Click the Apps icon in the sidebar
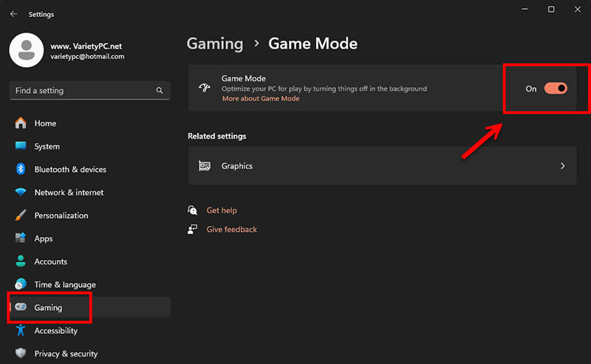591x364 pixels. coord(21,238)
